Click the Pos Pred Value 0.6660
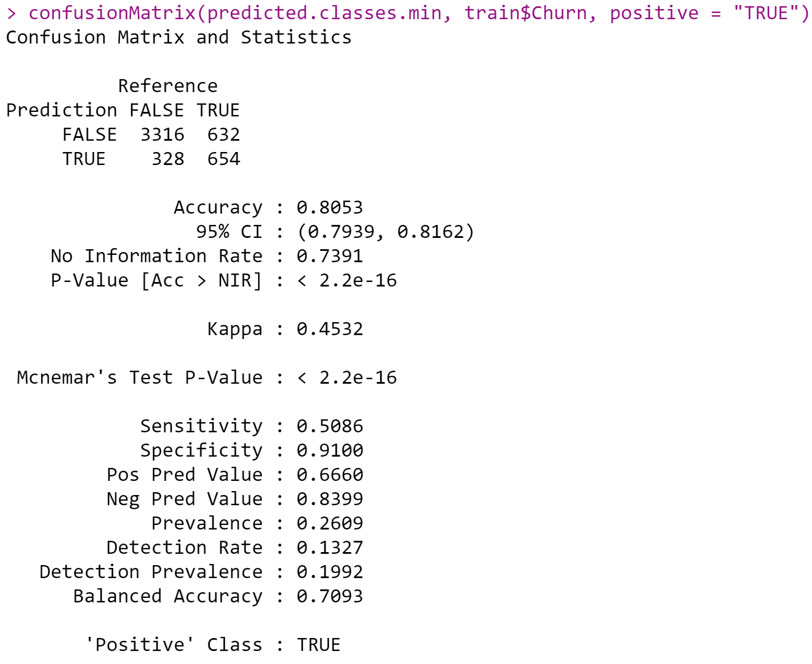 pyautogui.click(x=330, y=475)
